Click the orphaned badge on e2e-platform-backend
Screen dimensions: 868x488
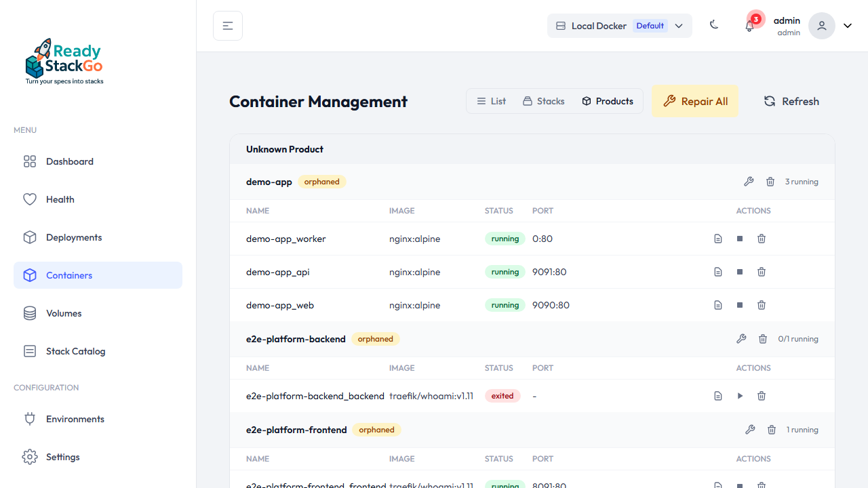(x=375, y=339)
